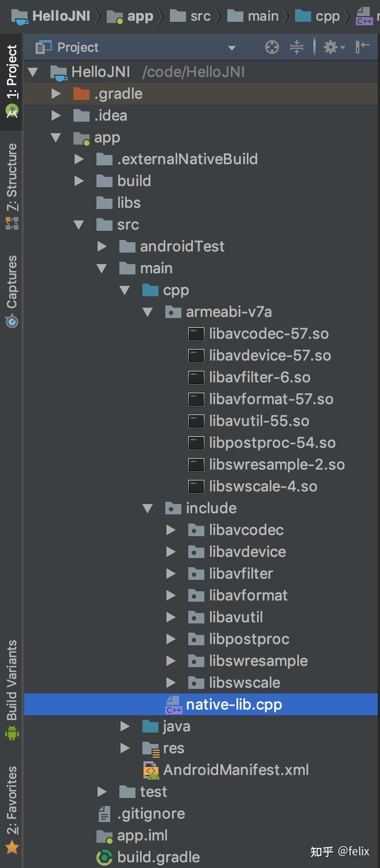Click the locate/scroll-from-source target icon

click(272, 47)
